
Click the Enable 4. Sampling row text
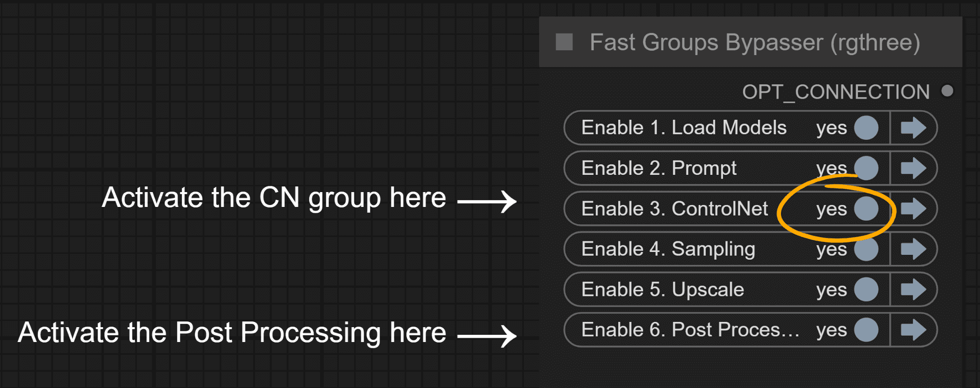click(668, 250)
